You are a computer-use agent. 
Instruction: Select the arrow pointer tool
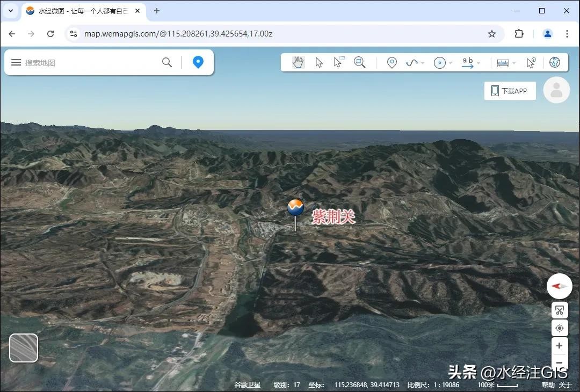[319, 62]
